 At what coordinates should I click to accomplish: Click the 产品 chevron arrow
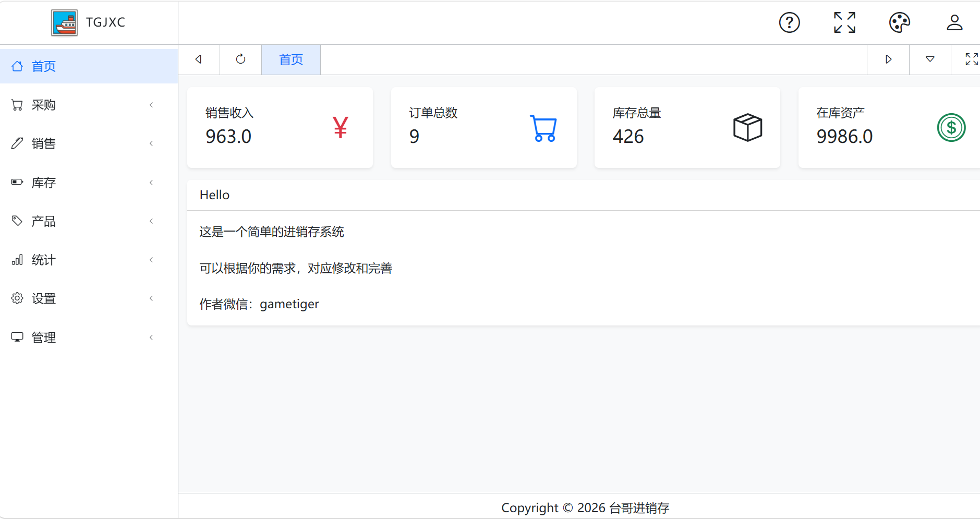point(151,221)
